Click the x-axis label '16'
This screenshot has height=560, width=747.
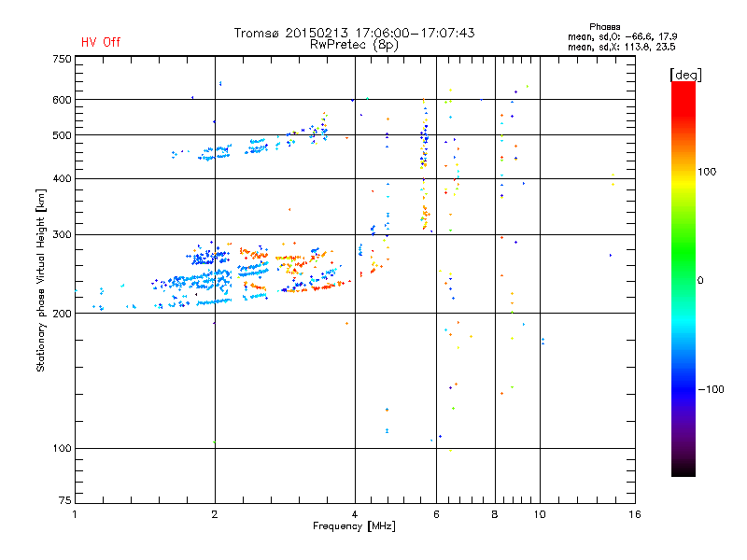(x=635, y=515)
